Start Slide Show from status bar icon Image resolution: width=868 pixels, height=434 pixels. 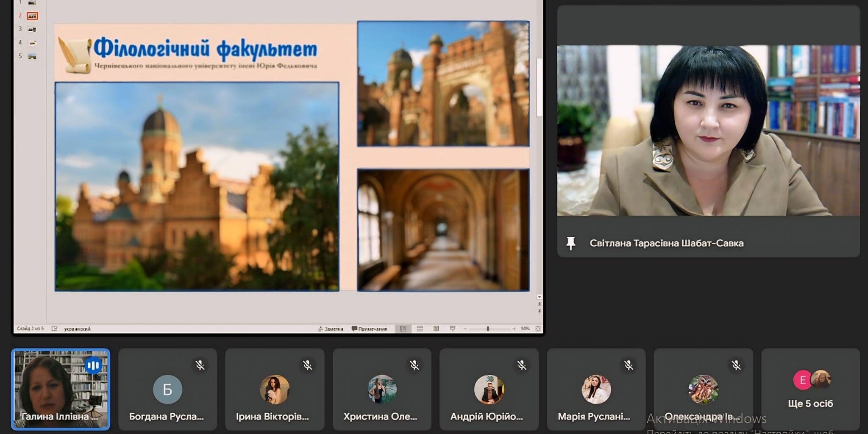point(453,329)
